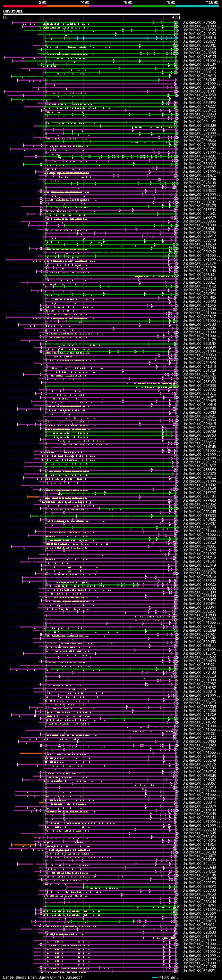
Task: Open UniRef100_B6TRM4 label
Action: tap(199, 179)
